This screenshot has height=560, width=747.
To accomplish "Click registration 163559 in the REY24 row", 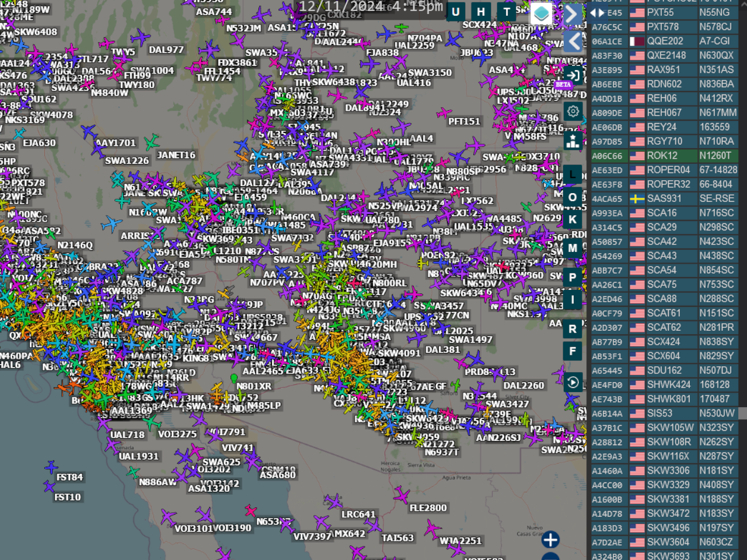I will [714, 127].
